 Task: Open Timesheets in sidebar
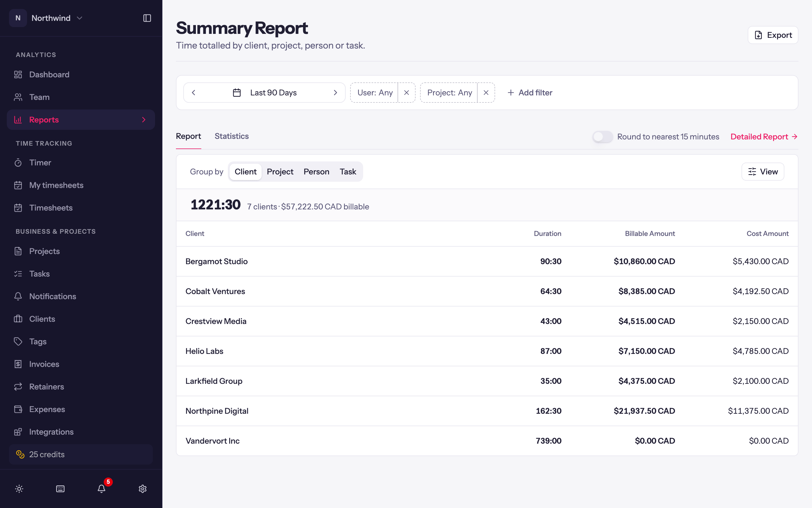tap(81, 208)
